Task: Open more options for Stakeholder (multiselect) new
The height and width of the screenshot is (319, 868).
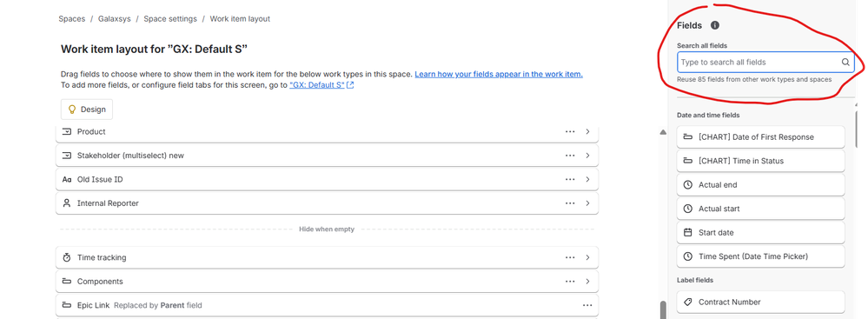Action: (570, 156)
